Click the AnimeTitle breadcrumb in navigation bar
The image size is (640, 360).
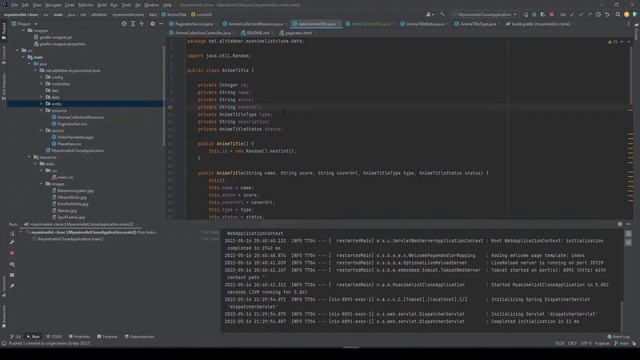(174, 14)
